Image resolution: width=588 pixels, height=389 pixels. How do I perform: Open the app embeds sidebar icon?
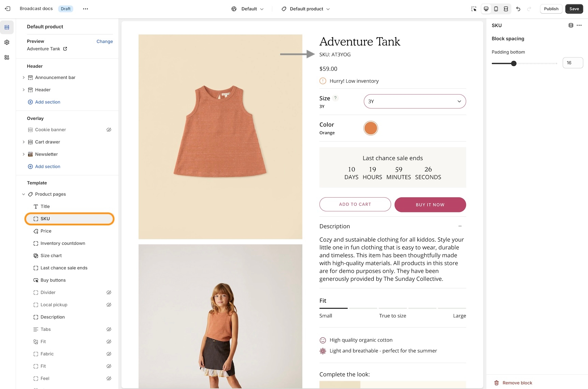point(7,57)
